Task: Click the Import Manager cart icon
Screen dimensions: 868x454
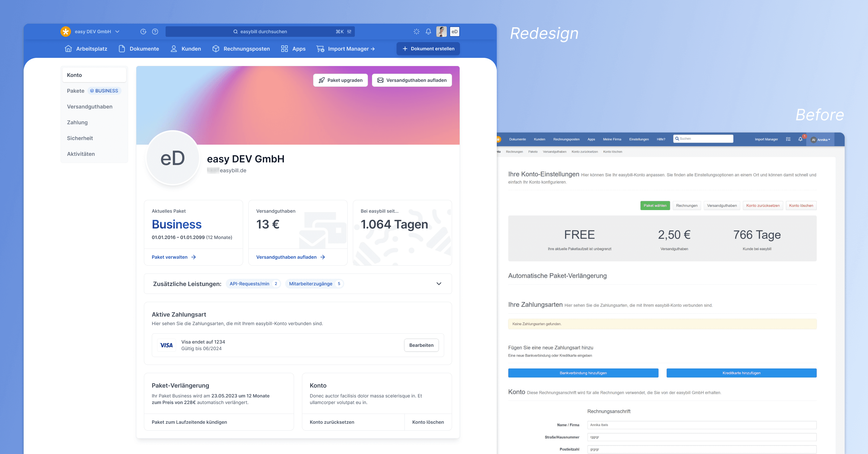Action: [320, 48]
